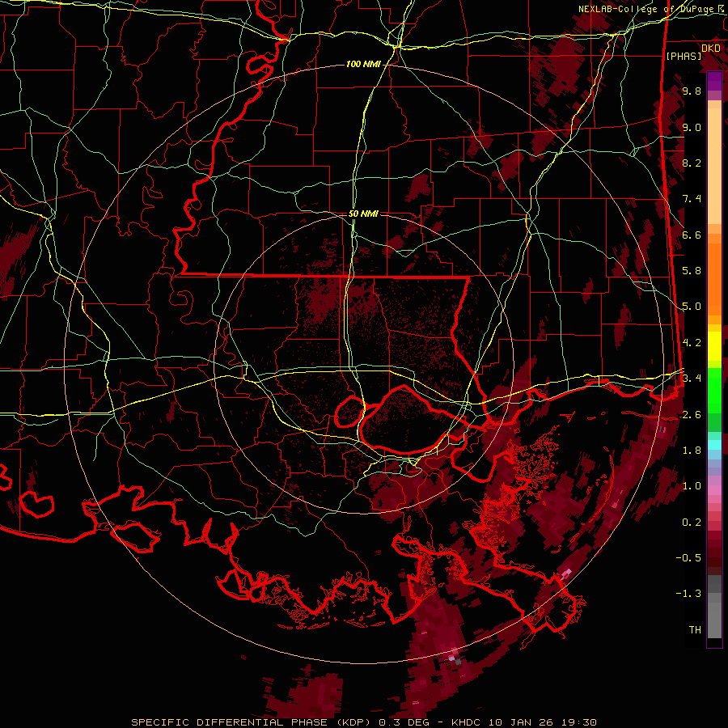Click the TH label on legend

(x=695, y=630)
